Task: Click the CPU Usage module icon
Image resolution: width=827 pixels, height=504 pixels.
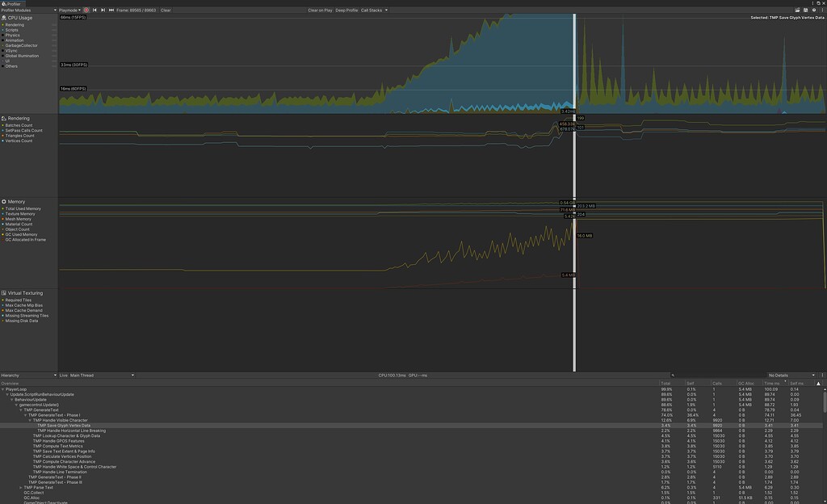Action: click(4, 18)
